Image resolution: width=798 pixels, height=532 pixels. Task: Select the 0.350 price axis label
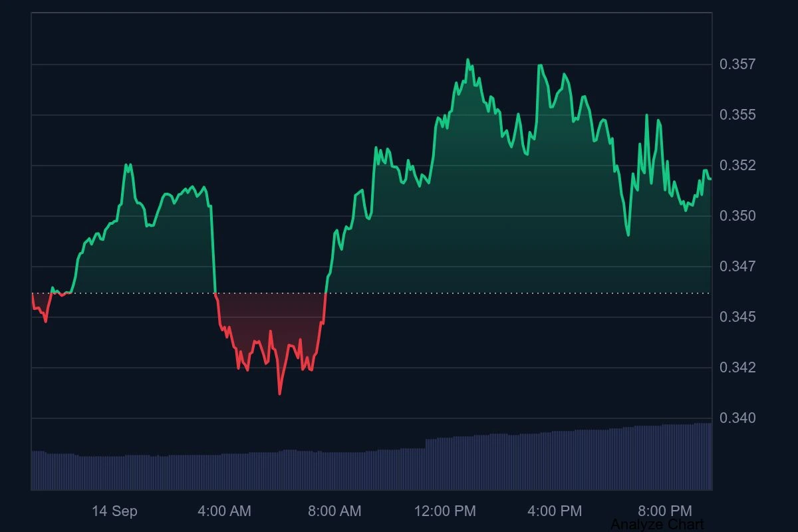(x=737, y=216)
